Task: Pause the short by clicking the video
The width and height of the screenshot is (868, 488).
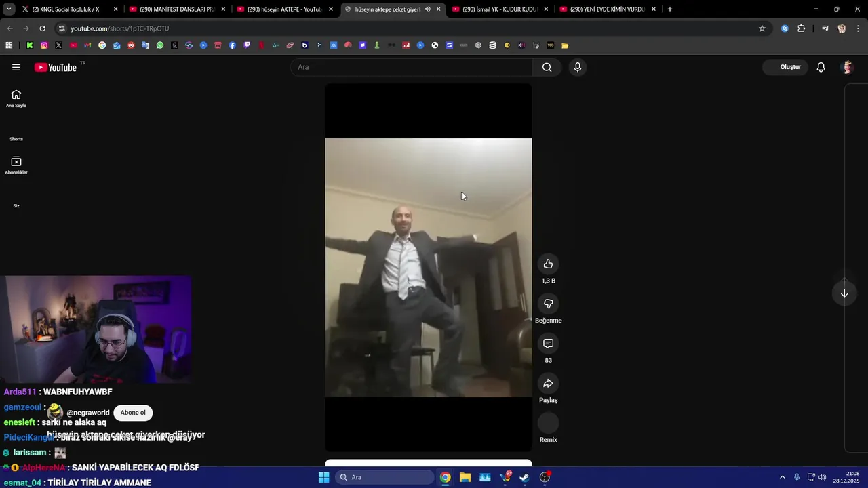Action: point(429,268)
